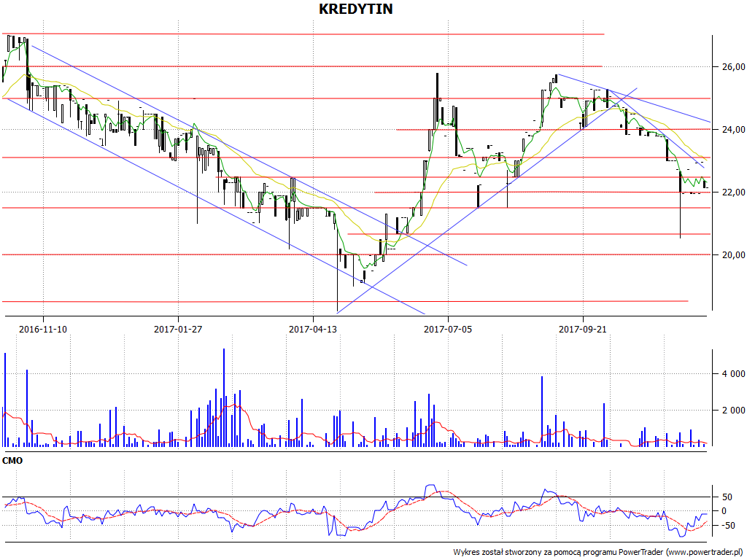Click the 4 000 volume axis label
The height and width of the screenshot is (560, 747).
pos(734,374)
